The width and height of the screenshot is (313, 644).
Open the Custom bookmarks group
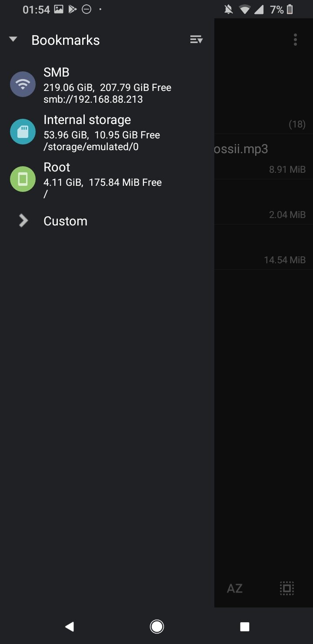tap(107, 221)
